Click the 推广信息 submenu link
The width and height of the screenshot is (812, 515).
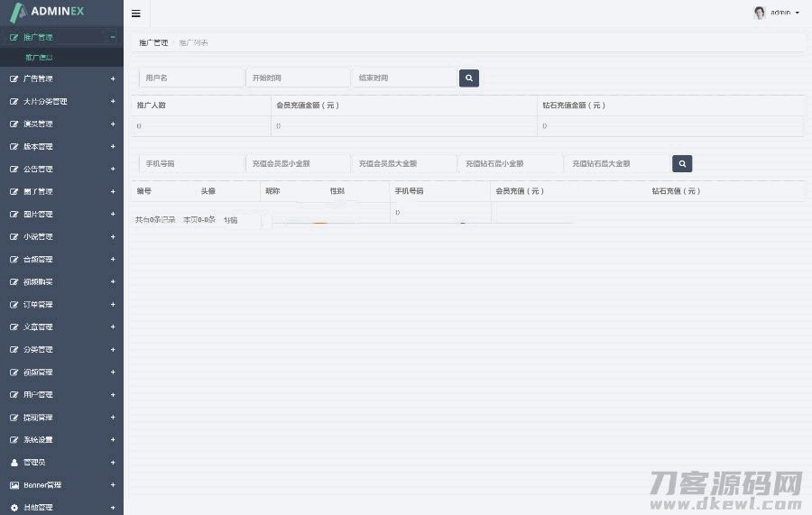click(38, 57)
